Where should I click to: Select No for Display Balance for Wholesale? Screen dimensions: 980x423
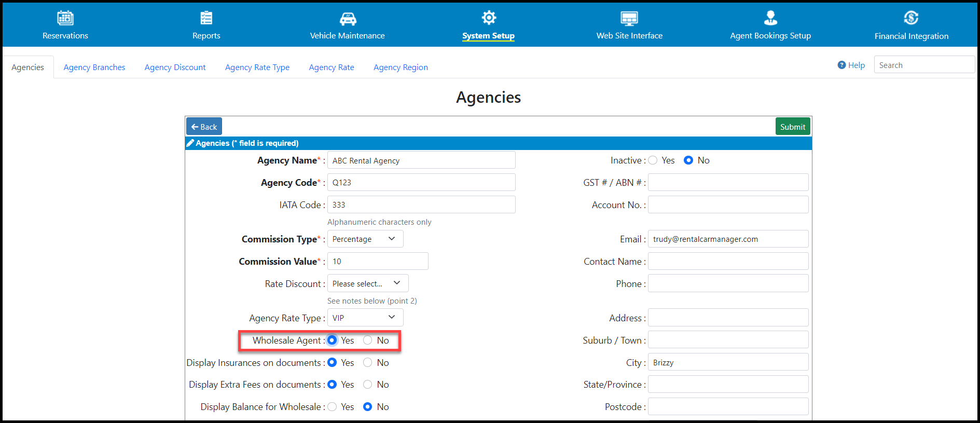pos(367,406)
